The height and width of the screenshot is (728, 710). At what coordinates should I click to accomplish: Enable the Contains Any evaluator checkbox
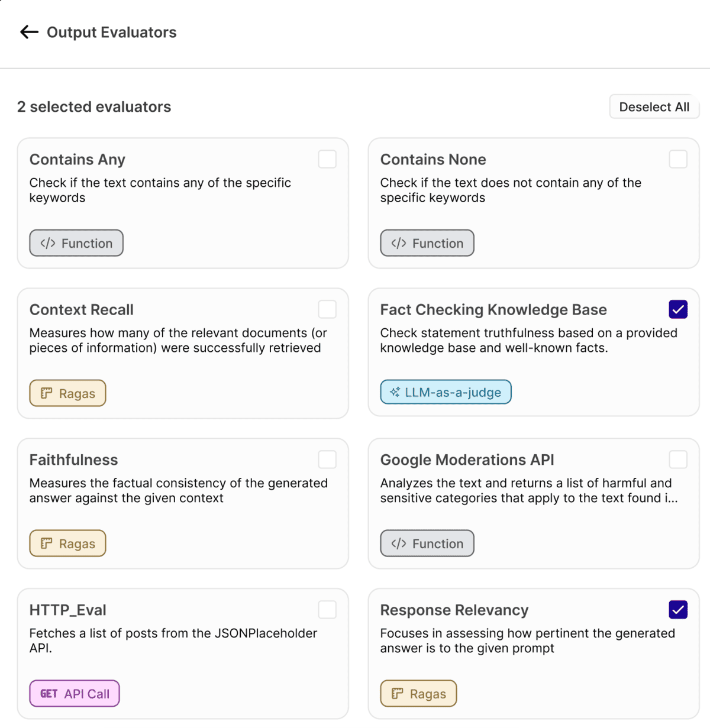click(x=327, y=158)
